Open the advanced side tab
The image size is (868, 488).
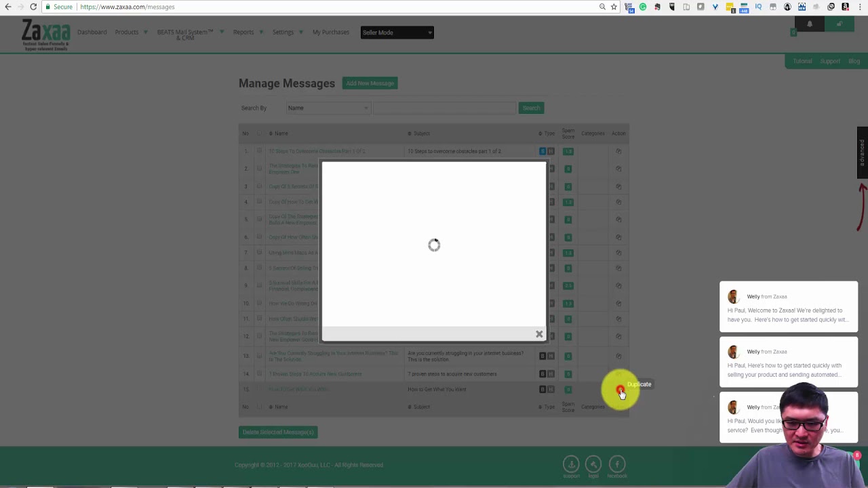click(x=862, y=152)
